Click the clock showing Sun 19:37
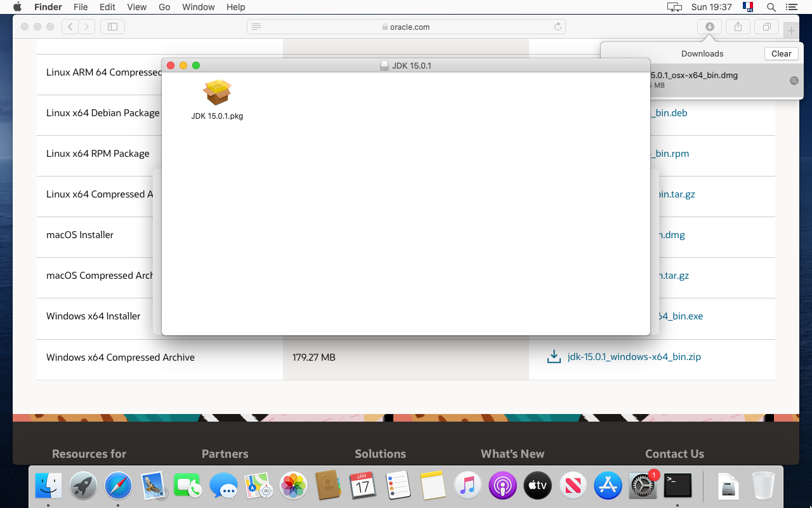The height and width of the screenshot is (508, 812). [712, 7]
